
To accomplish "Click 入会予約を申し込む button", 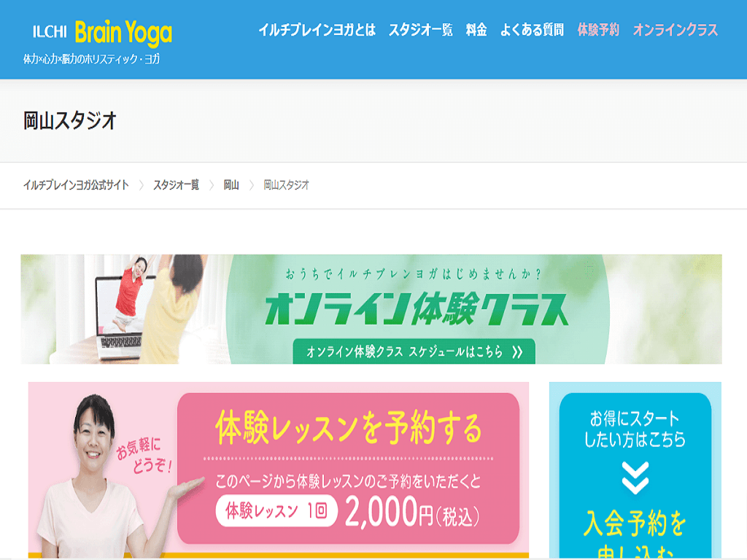I will click(x=635, y=533).
